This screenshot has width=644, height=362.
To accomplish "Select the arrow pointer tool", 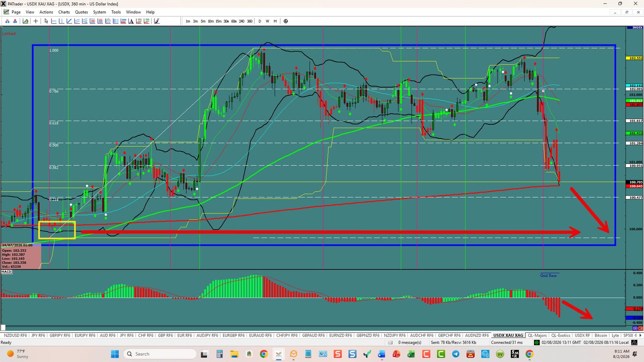I will coord(46,21).
